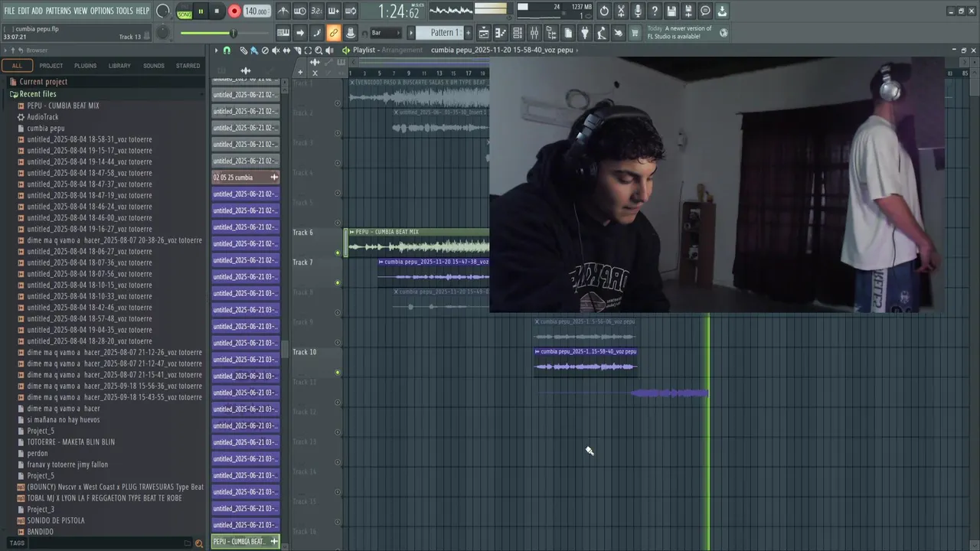Open the Pattern 1 selector
This screenshot has width=980, height=551.
[439, 33]
